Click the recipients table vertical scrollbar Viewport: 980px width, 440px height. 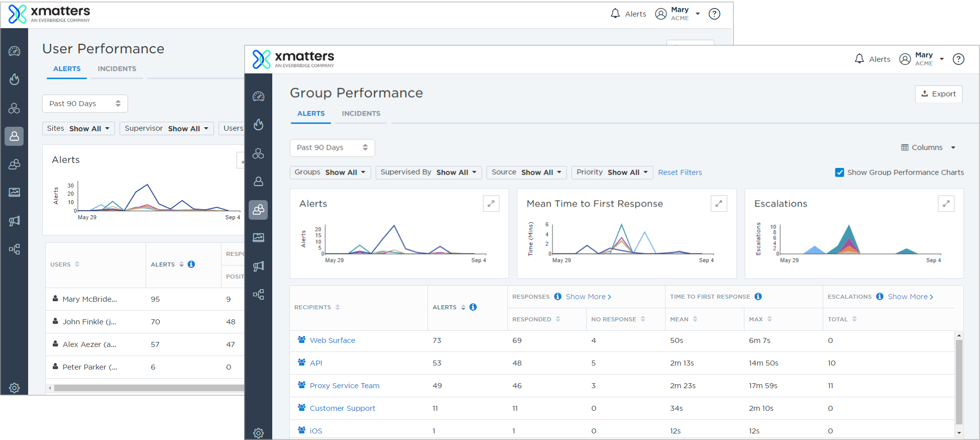tap(959, 382)
